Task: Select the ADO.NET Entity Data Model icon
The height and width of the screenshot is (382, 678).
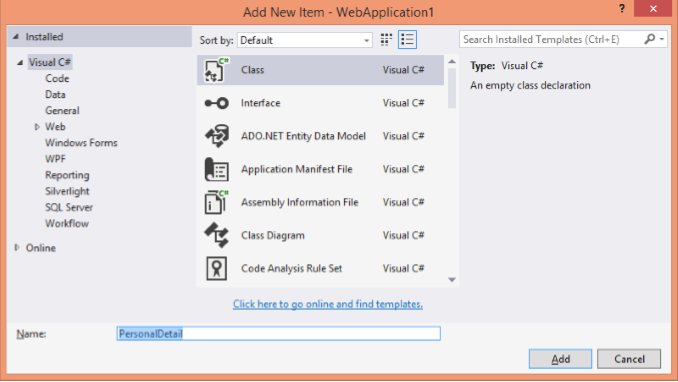Action: pyautogui.click(x=216, y=136)
